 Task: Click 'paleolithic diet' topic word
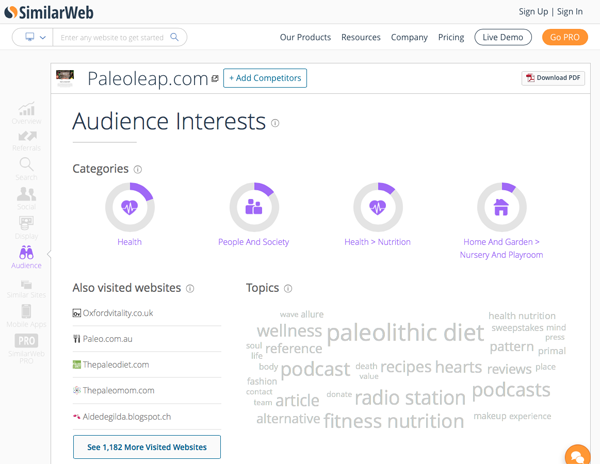pyautogui.click(x=406, y=332)
